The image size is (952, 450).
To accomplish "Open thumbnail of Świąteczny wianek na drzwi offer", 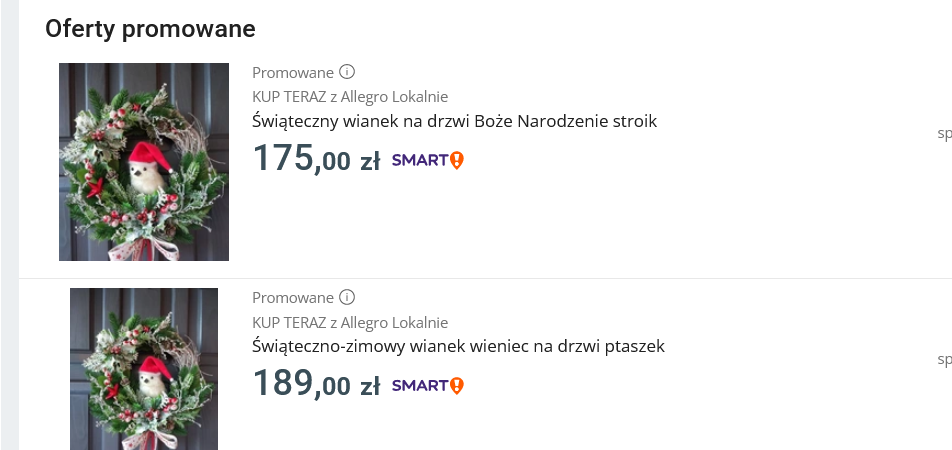I will pyautogui.click(x=144, y=162).
